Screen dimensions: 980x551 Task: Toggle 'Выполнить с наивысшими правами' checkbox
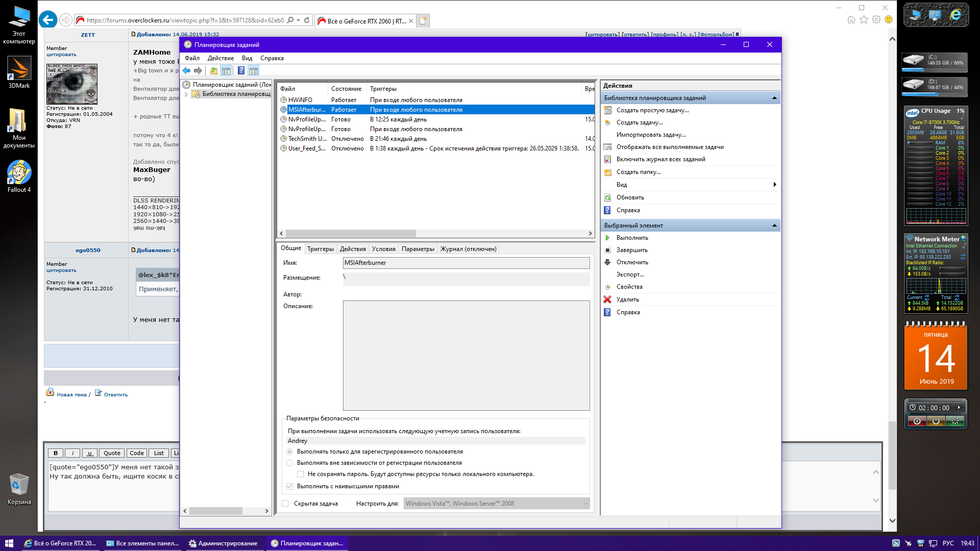[x=290, y=486]
